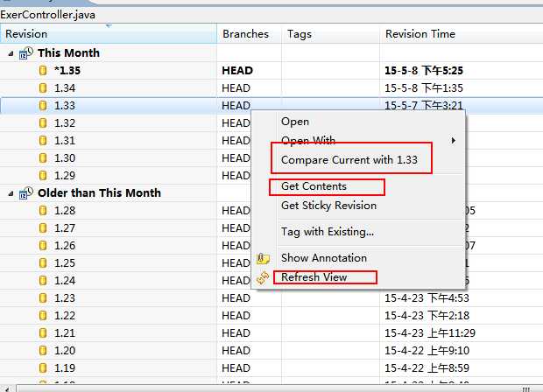Click the revision icon beside 1.31

coord(43,141)
